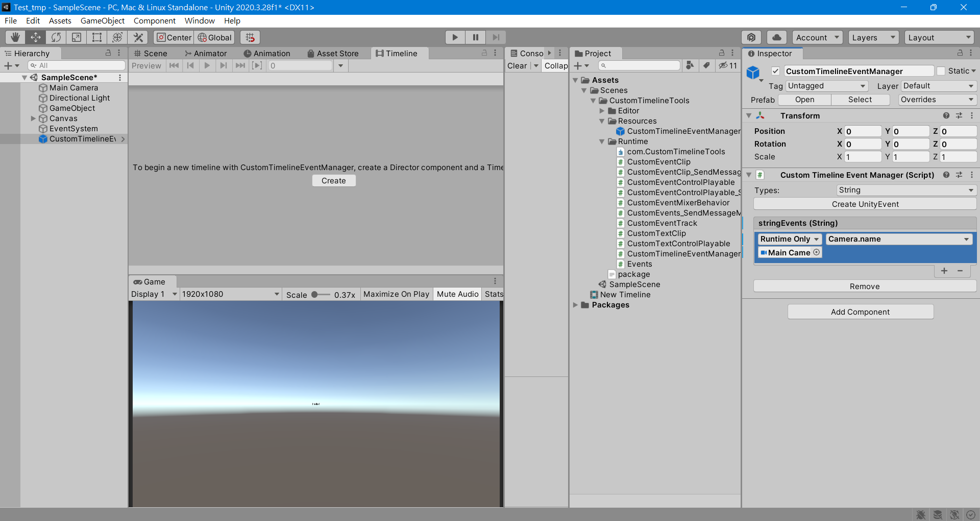The image size is (980, 521).
Task: Toggle hidden packages visibility count
Action: pyautogui.click(x=728, y=65)
